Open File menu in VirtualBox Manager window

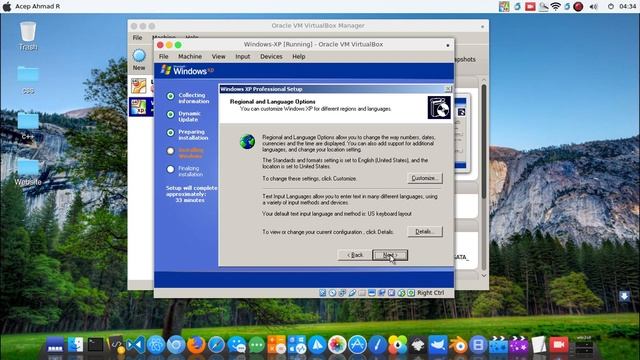(138, 38)
